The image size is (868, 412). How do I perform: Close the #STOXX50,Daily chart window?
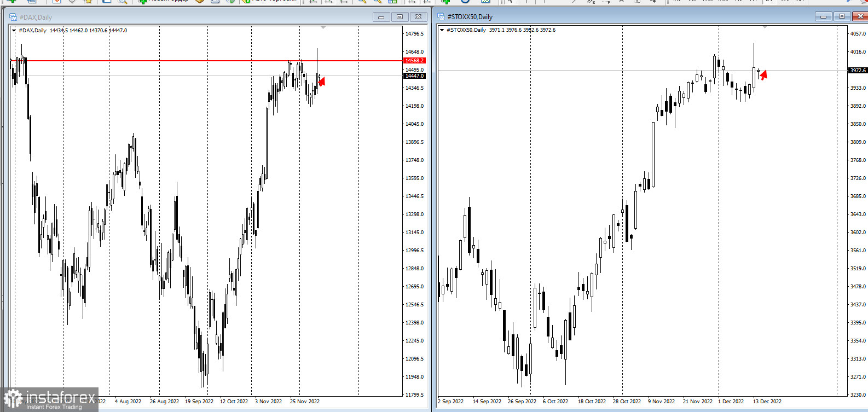click(x=860, y=16)
